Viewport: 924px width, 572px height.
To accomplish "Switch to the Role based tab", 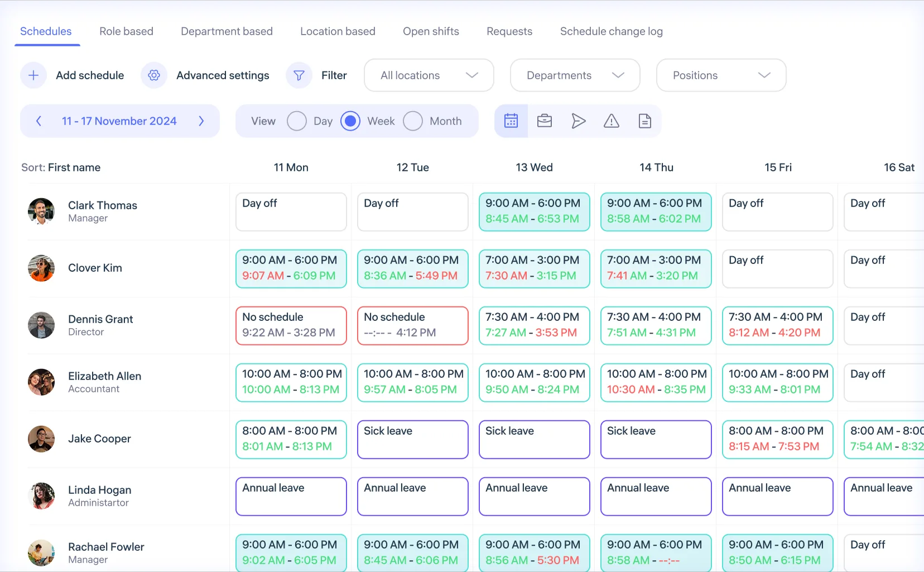I will click(x=126, y=31).
